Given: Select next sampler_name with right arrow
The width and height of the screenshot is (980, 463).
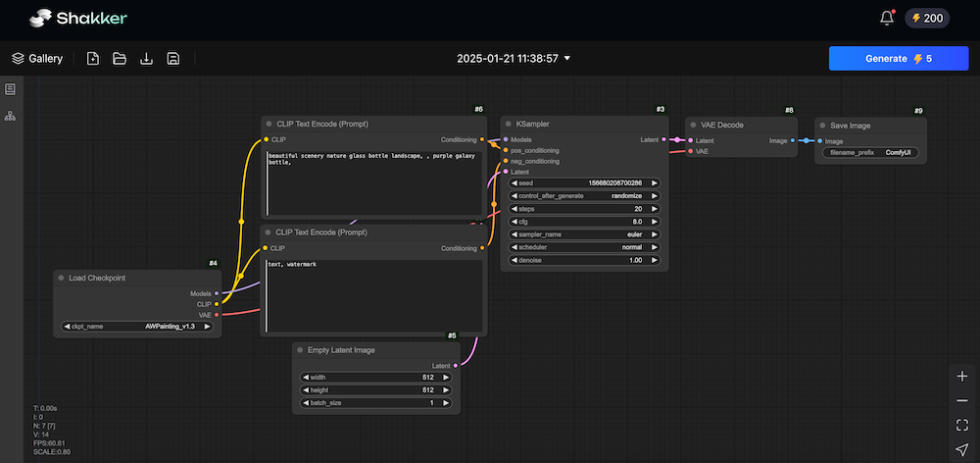Looking at the screenshot, I should tap(655, 234).
